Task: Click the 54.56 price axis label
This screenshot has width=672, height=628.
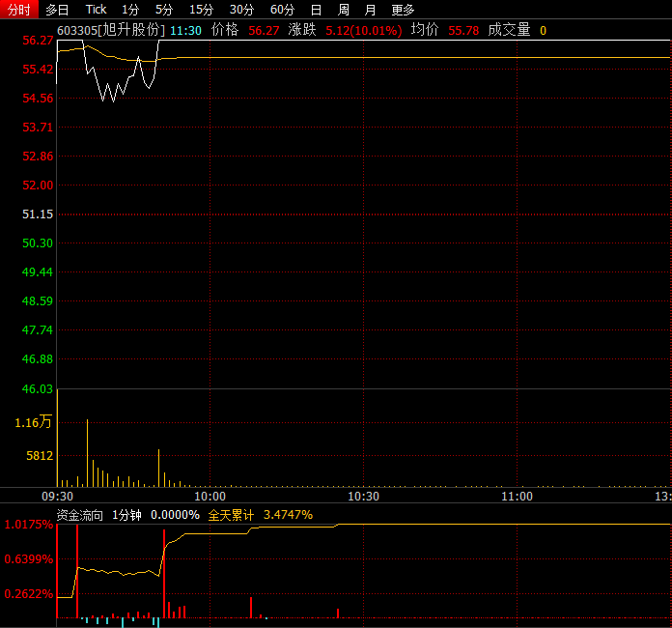Action: 38,99
